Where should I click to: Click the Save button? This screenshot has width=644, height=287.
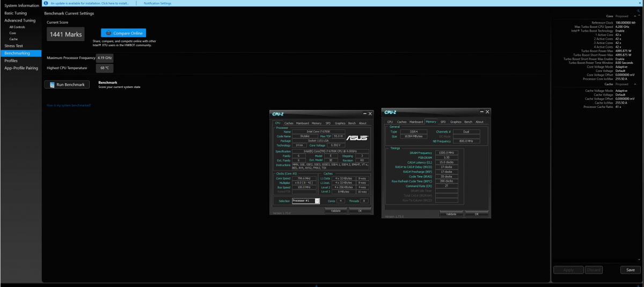(631, 270)
